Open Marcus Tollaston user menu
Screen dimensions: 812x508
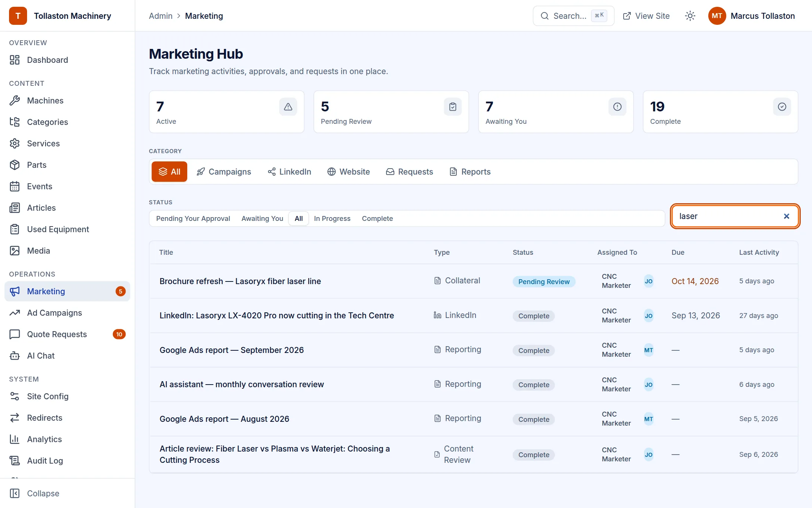[x=751, y=16]
